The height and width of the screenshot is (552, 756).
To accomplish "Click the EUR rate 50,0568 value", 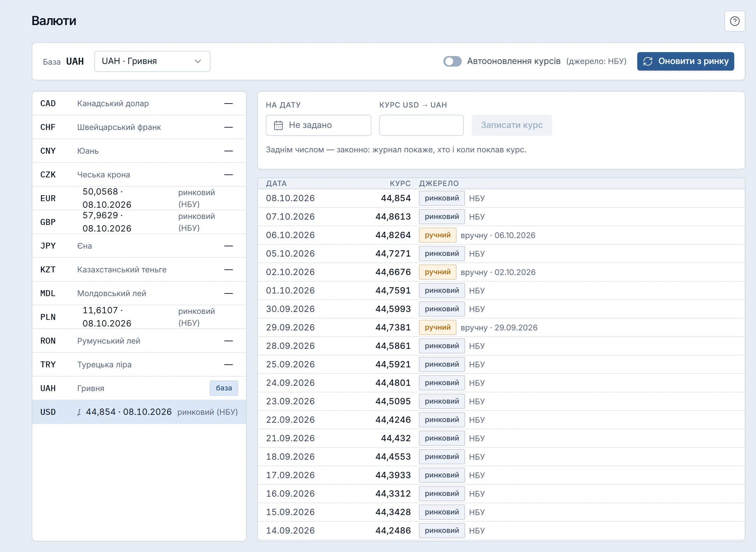I will pos(100,192).
